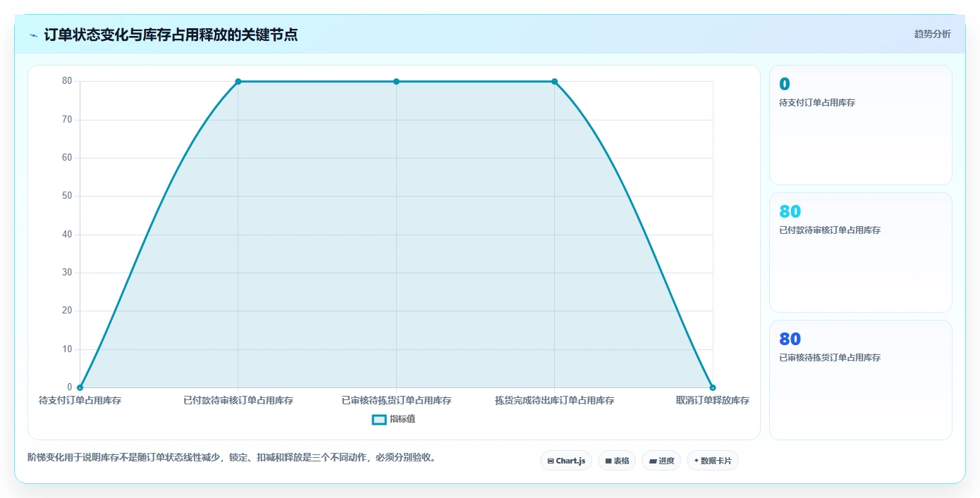980x498 pixels.
Task: Click the y-axis value 40
Action: click(67, 235)
